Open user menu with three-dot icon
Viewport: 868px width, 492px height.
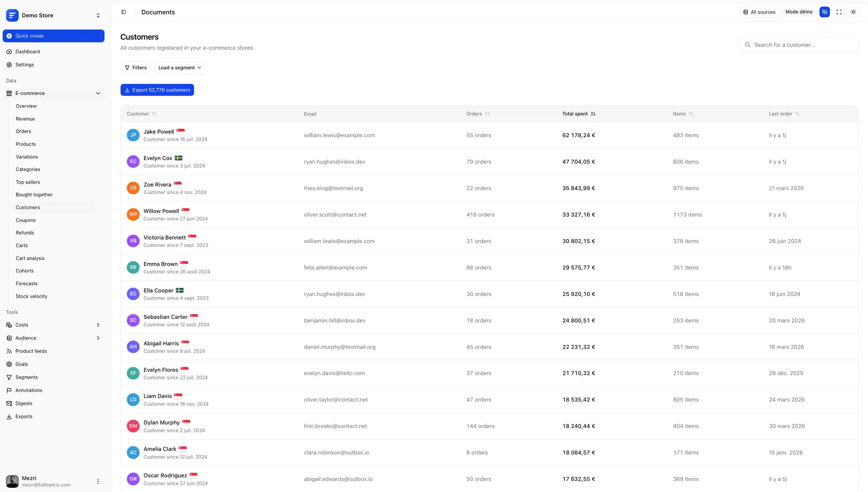tap(98, 481)
